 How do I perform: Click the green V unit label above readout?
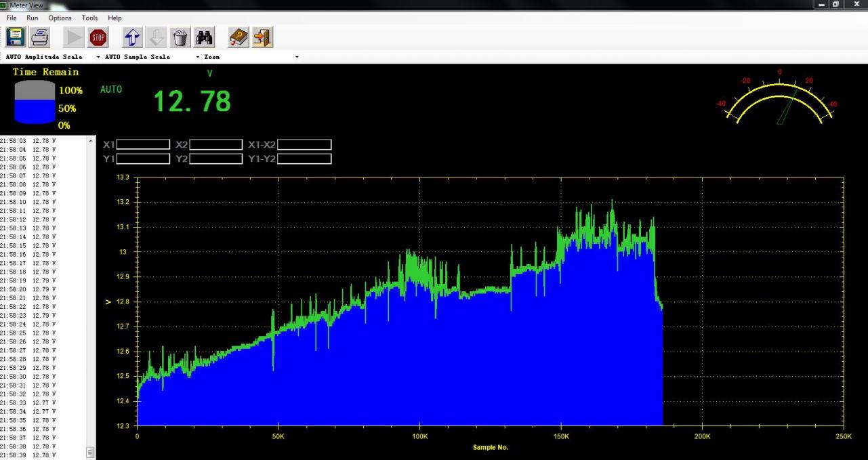click(x=210, y=73)
